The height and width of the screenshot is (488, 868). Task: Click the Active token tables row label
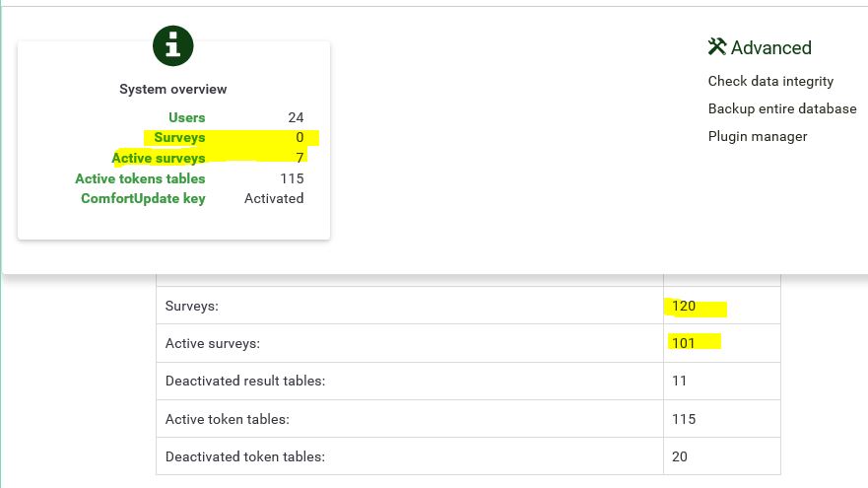[228, 419]
